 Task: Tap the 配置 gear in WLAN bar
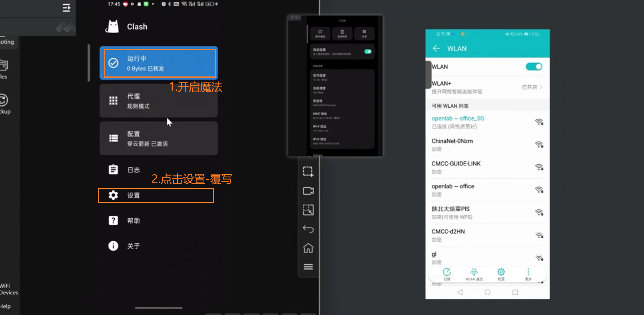[x=501, y=274]
